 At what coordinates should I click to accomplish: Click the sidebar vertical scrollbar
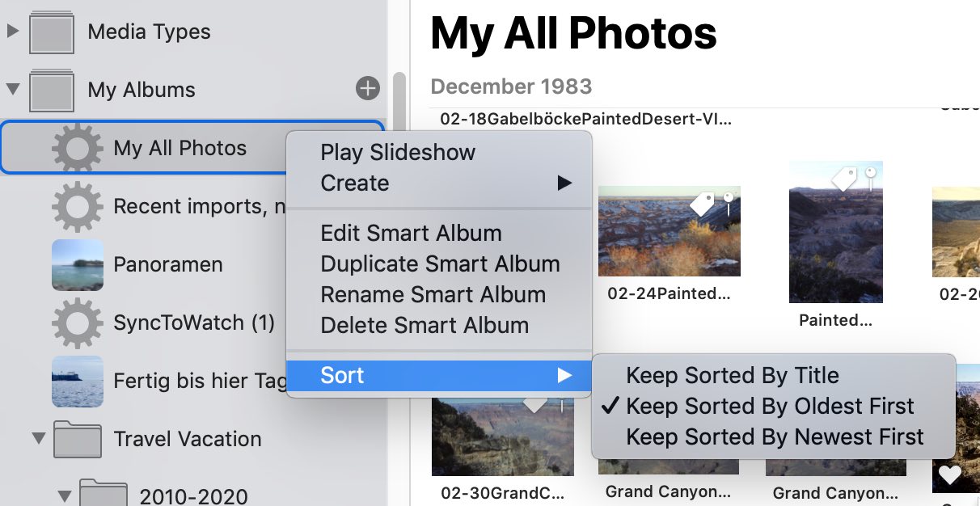coord(399,113)
